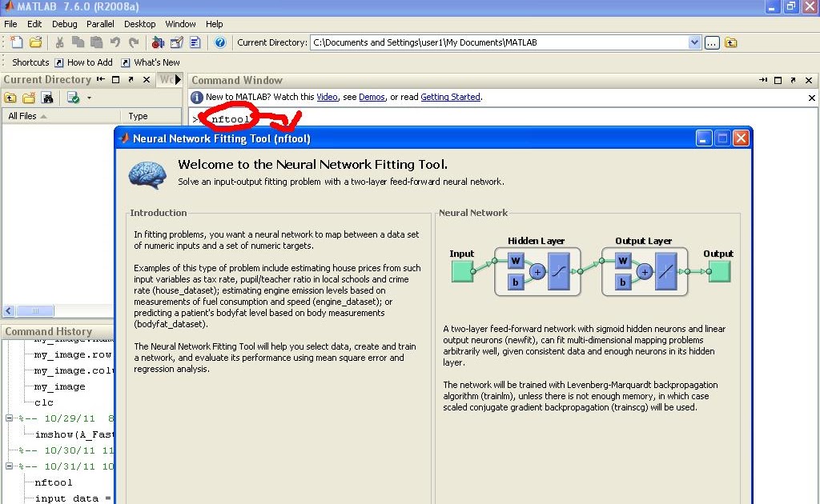Select 'clc' in Command History
The height and width of the screenshot is (504, 820).
point(44,402)
